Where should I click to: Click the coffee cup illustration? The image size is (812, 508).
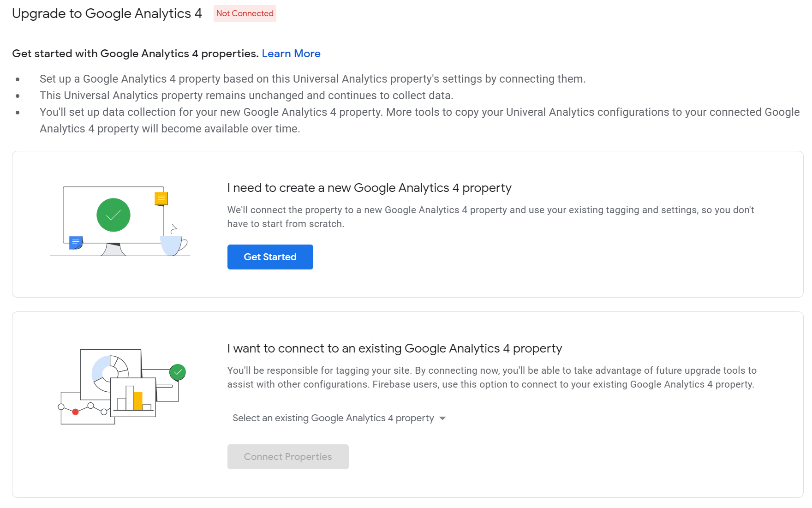pyautogui.click(x=173, y=245)
